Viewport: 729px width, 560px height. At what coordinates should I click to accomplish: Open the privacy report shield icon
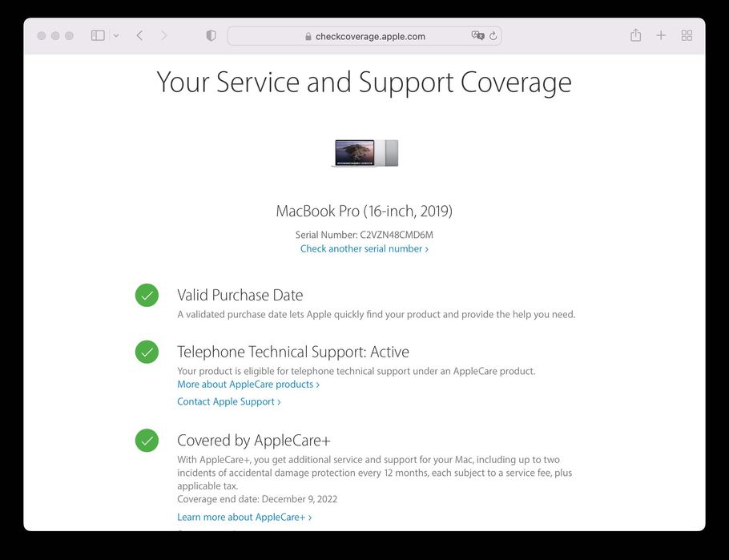[x=211, y=36]
